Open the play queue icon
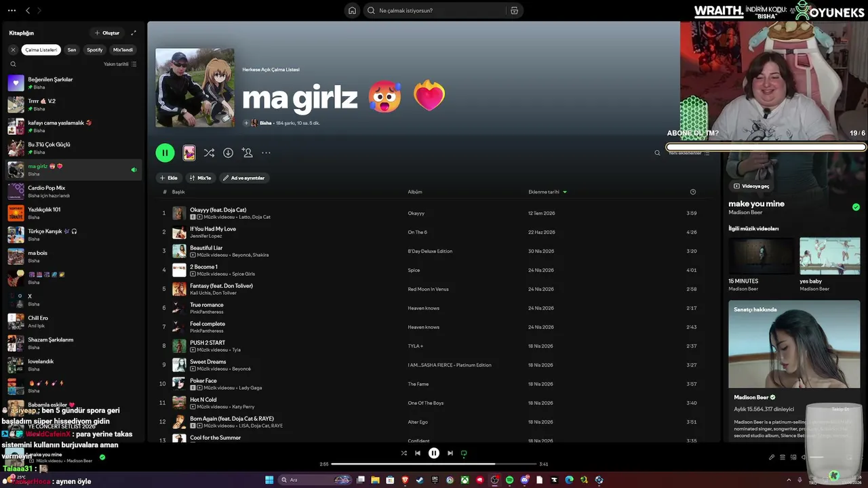Image resolution: width=868 pixels, height=488 pixels. [783, 457]
